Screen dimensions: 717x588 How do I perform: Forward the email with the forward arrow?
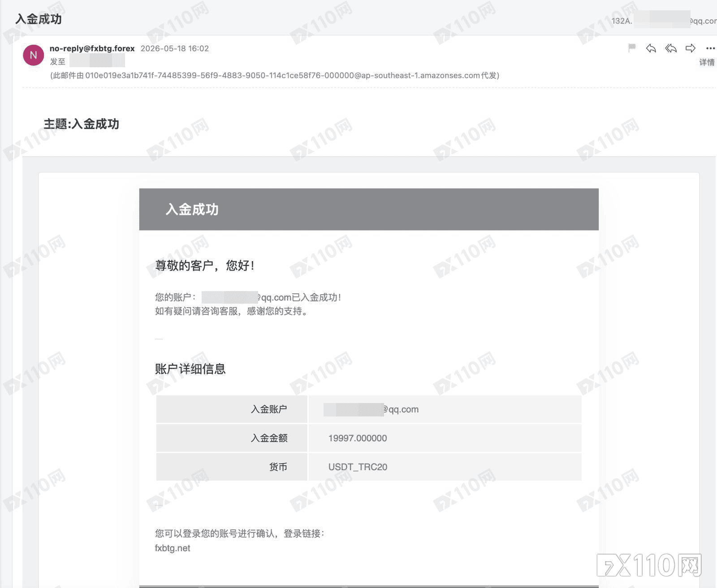click(691, 48)
